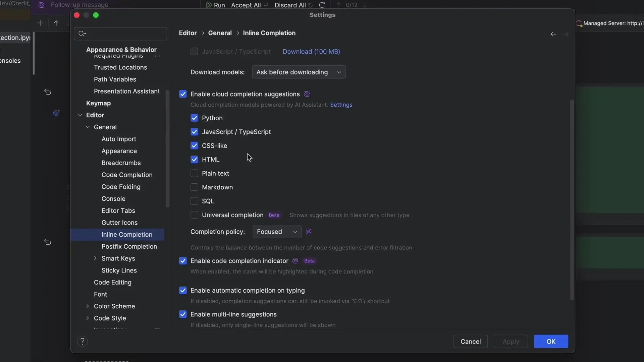Open Presentation Assistant settings

click(127, 91)
